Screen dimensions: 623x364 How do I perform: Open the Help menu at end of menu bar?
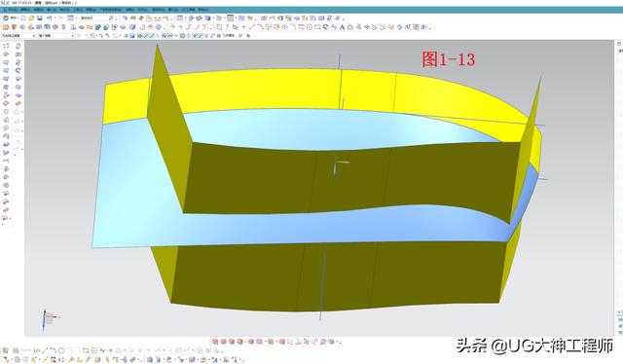pyautogui.click(x=203, y=10)
